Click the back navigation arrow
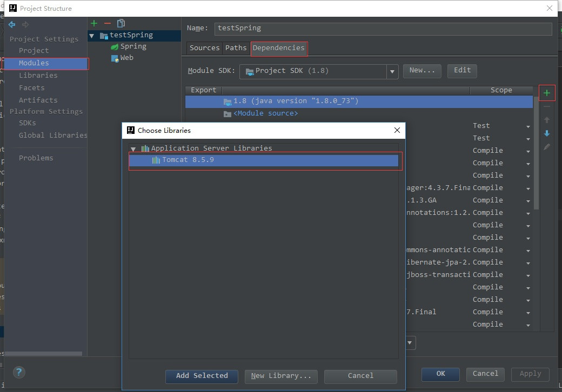Viewport: 562px width, 392px height. (x=12, y=24)
